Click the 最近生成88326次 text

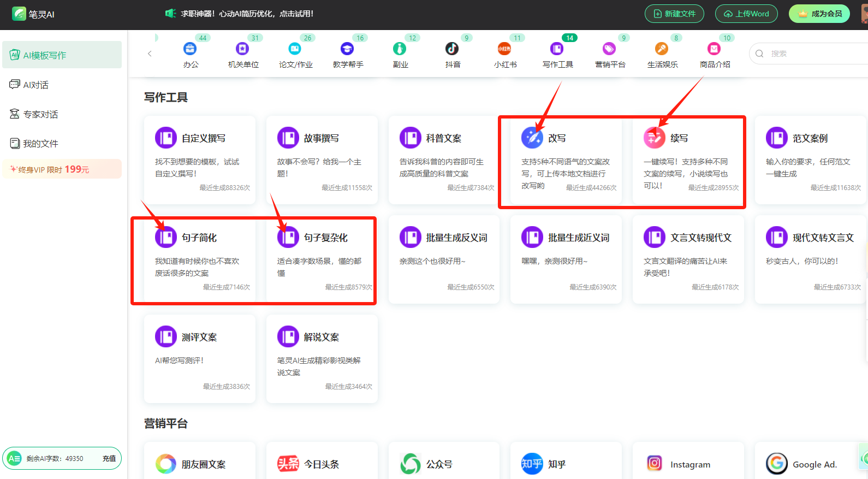click(x=224, y=188)
